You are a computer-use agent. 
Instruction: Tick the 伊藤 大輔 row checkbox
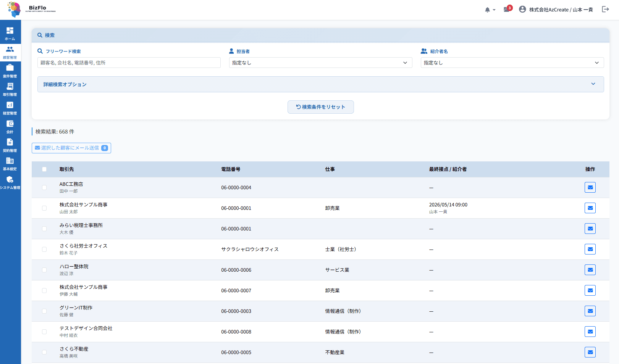point(44,291)
